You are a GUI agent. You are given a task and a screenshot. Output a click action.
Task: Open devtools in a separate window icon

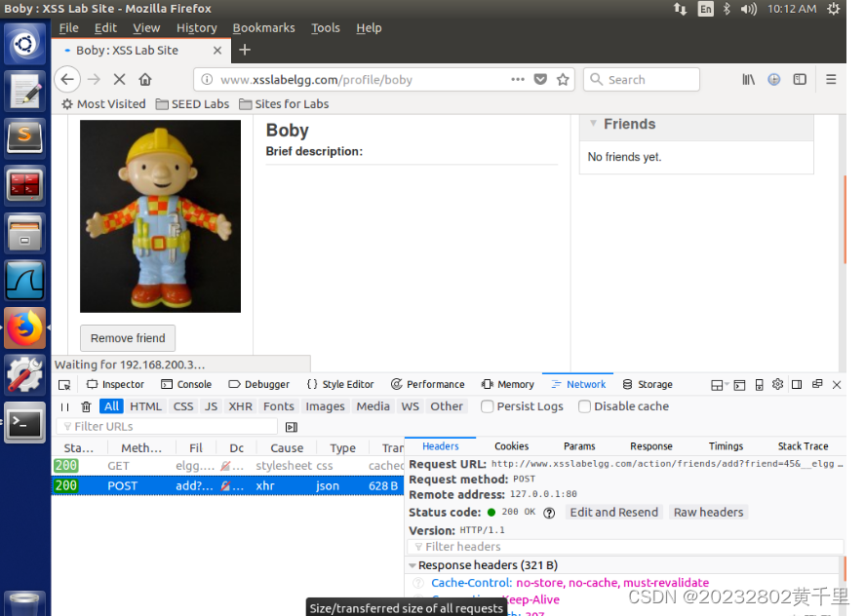pyautogui.click(x=817, y=384)
